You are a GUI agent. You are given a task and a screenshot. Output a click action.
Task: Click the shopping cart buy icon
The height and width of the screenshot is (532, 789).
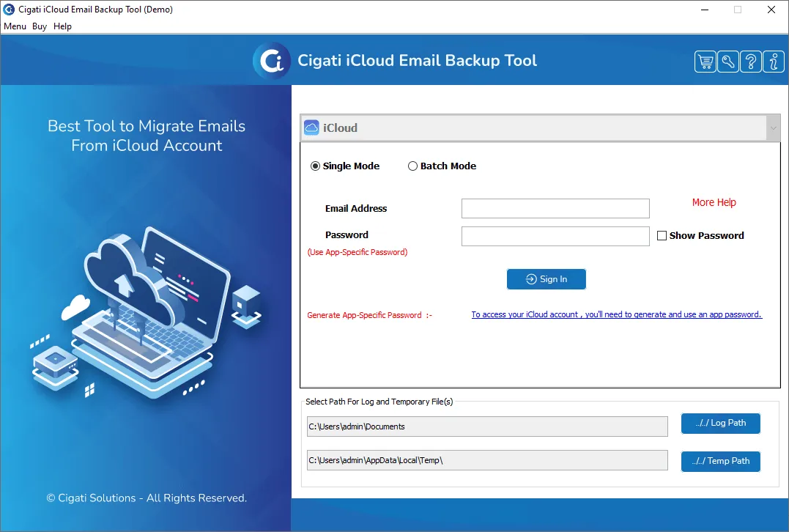pyautogui.click(x=705, y=62)
